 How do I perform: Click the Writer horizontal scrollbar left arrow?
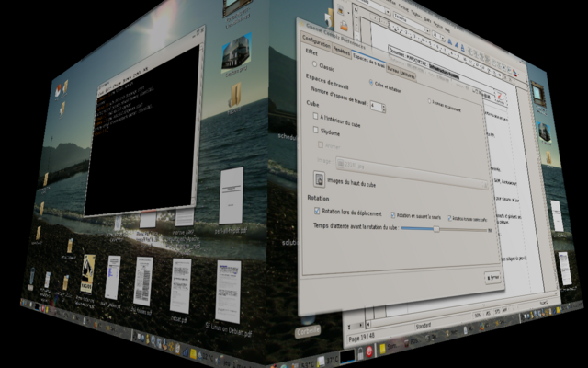(x=368, y=324)
